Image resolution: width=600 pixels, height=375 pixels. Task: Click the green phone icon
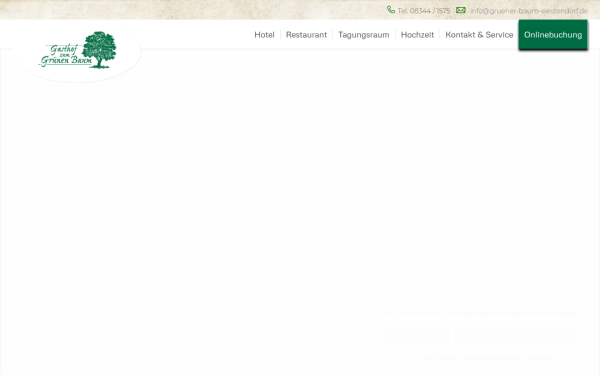[x=391, y=10]
